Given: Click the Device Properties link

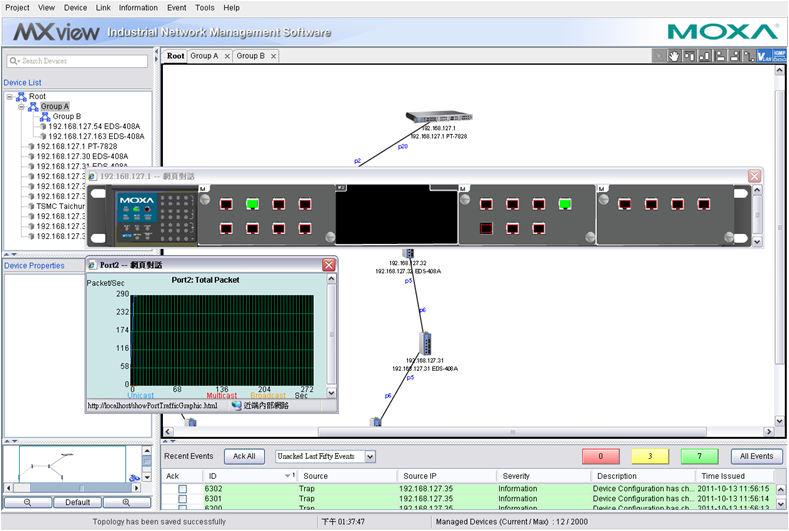Looking at the screenshot, I should 34,266.
